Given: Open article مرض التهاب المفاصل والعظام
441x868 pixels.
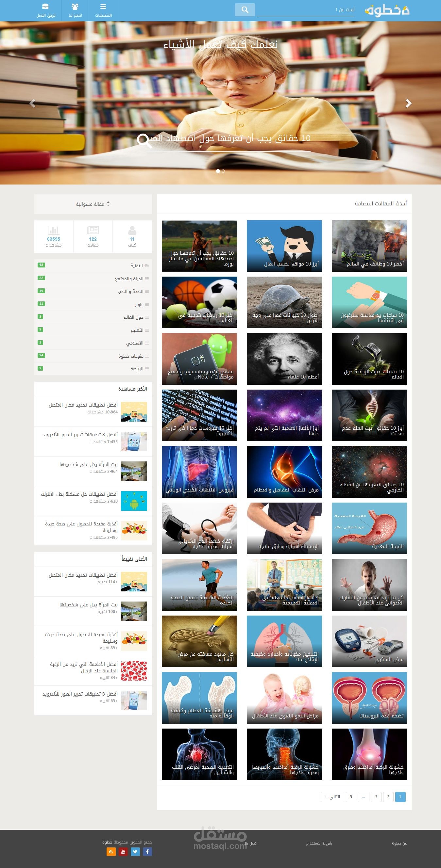Looking at the screenshot, I should (x=284, y=472).
